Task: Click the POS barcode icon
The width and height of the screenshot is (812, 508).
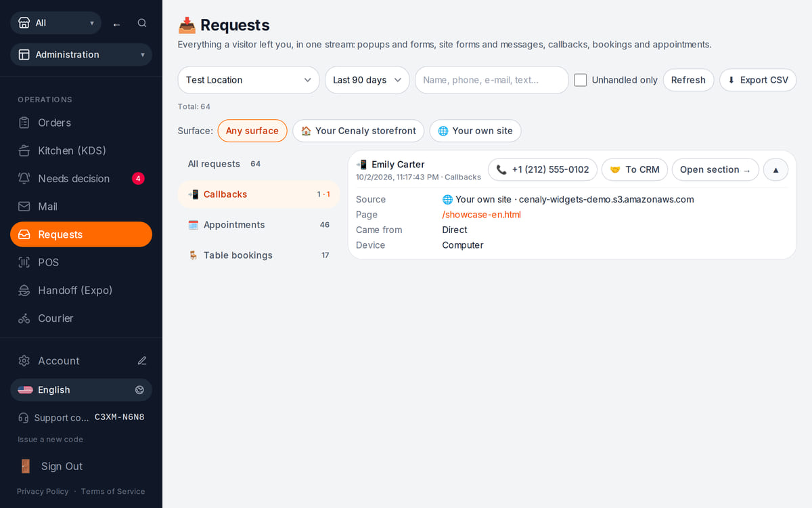Action: pos(24,262)
